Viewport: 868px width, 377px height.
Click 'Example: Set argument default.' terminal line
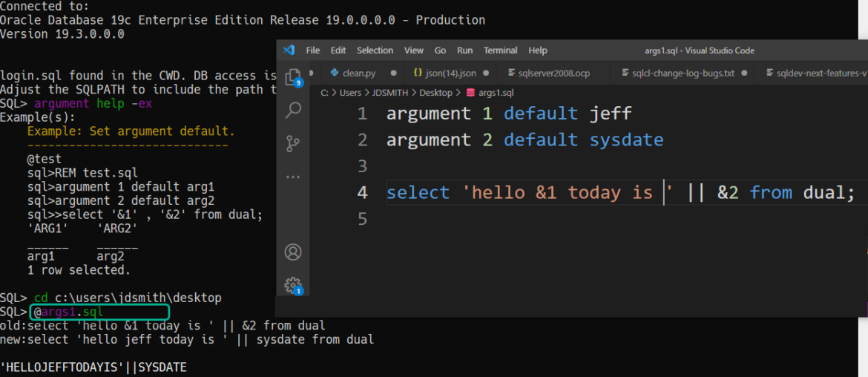131,132
